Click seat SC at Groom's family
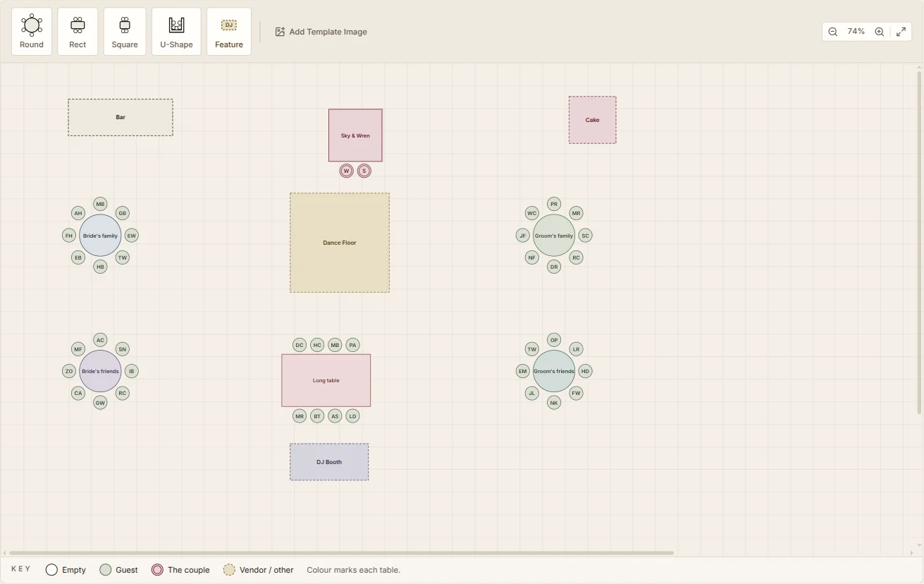Screen dimensions: 924x584 585,236
